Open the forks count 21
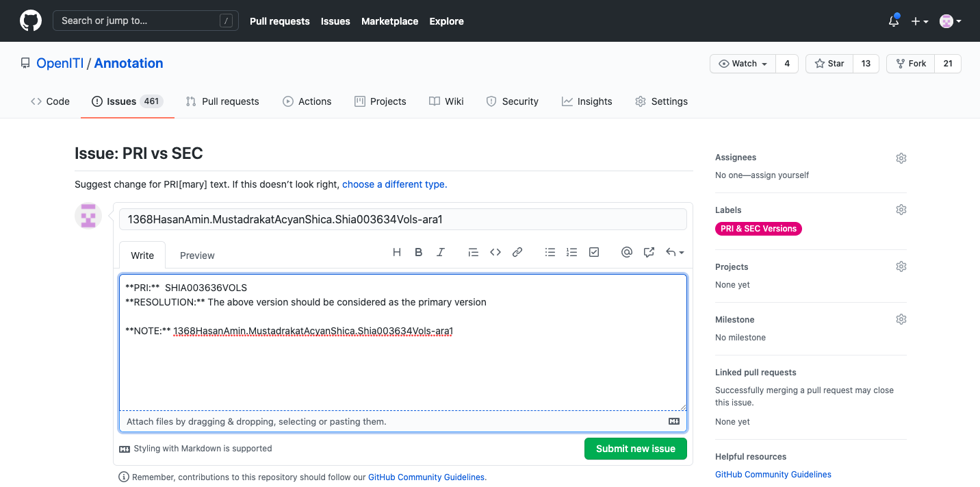Screen dimensions: 980x487 (x=948, y=64)
